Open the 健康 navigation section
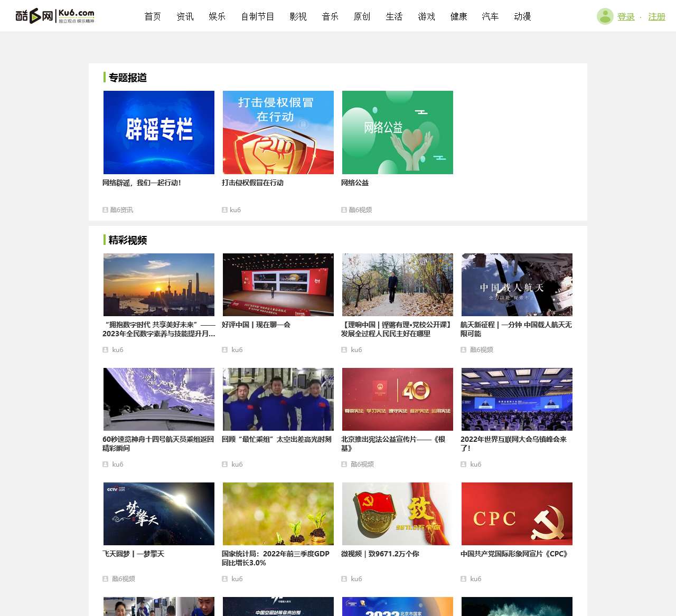Viewport: 676px width, 616px height. point(458,16)
